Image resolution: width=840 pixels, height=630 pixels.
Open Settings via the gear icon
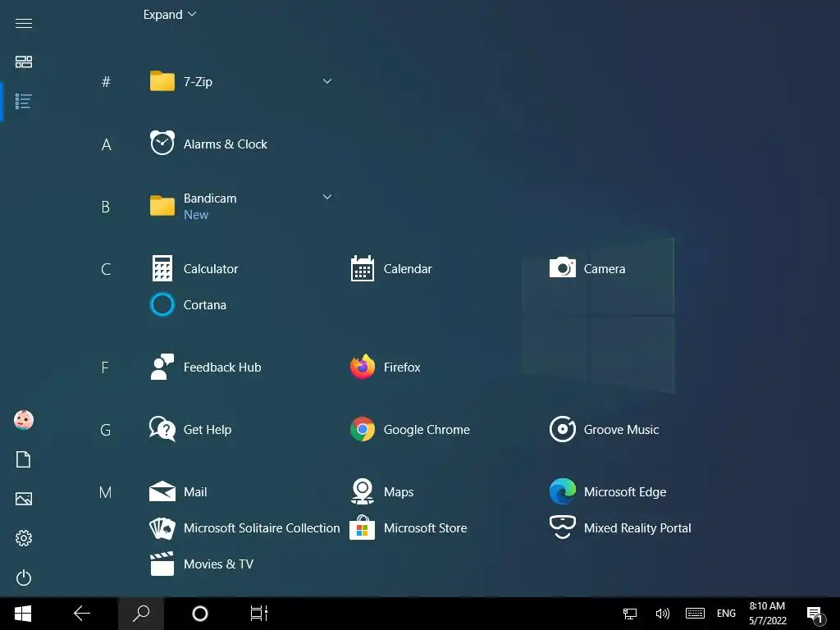pos(24,538)
